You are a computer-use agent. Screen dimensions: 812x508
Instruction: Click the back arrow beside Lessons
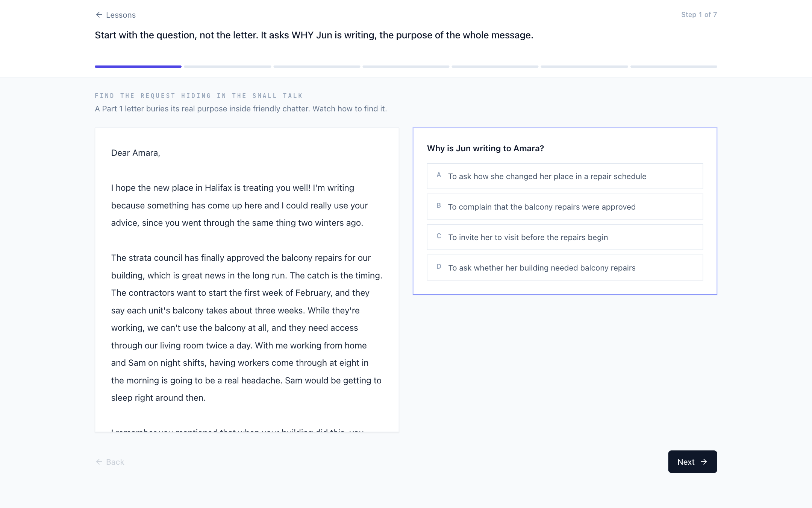click(x=99, y=15)
